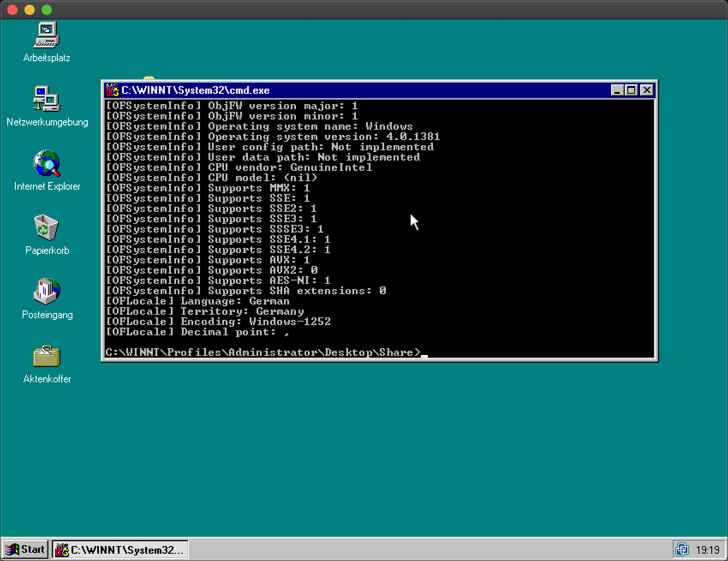Click the command prompt path ending in Share>
The image size is (728, 561).
point(263,352)
